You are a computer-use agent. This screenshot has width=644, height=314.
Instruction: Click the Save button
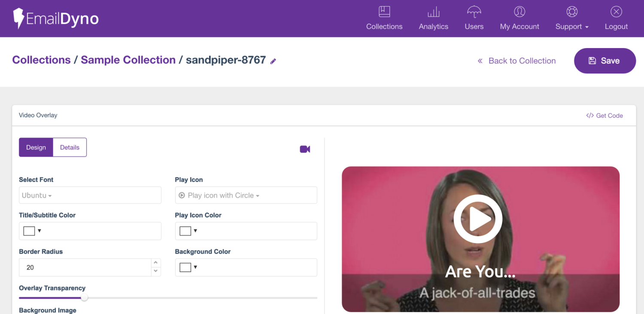(x=605, y=60)
